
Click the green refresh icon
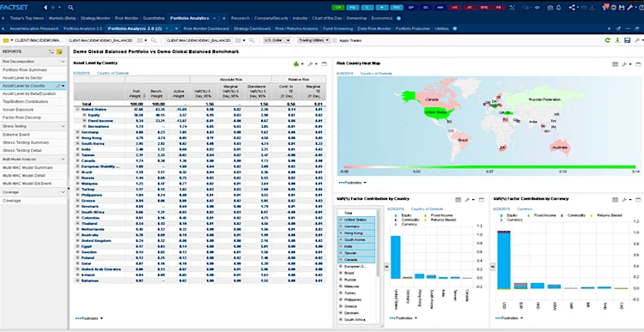tap(607, 40)
